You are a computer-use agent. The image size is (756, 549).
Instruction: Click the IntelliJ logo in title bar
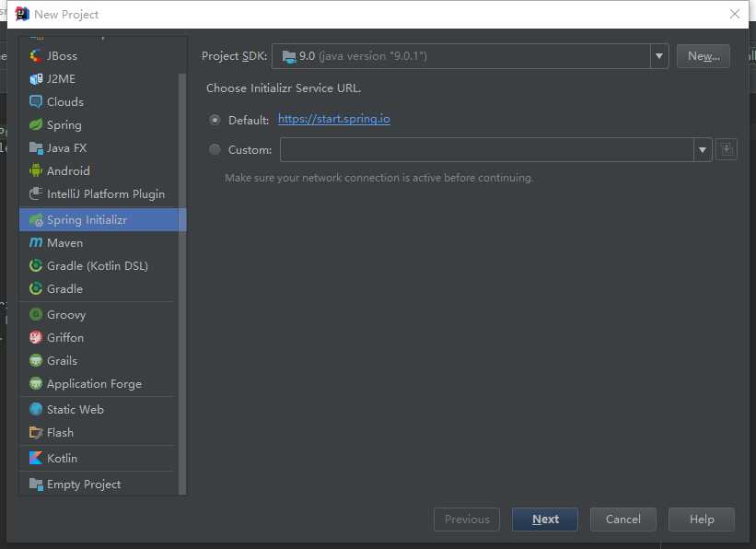click(22, 14)
